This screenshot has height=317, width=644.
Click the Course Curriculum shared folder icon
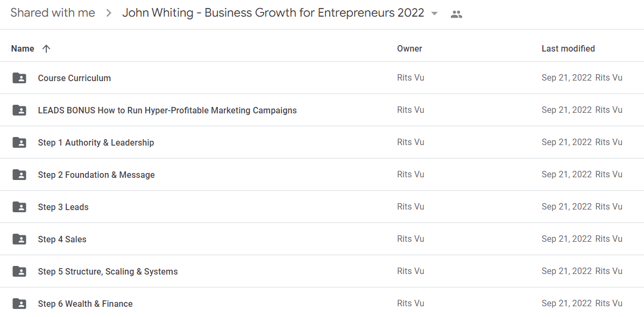(19, 78)
